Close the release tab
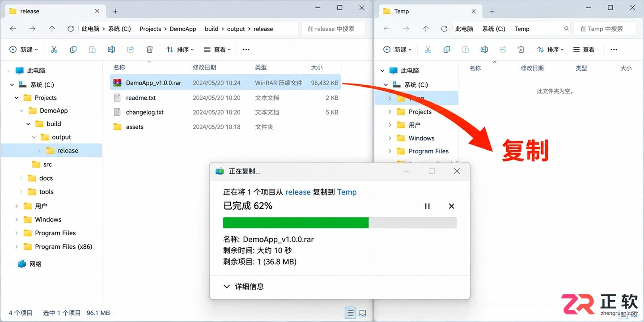644x322 pixels. (x=97, y=11)
